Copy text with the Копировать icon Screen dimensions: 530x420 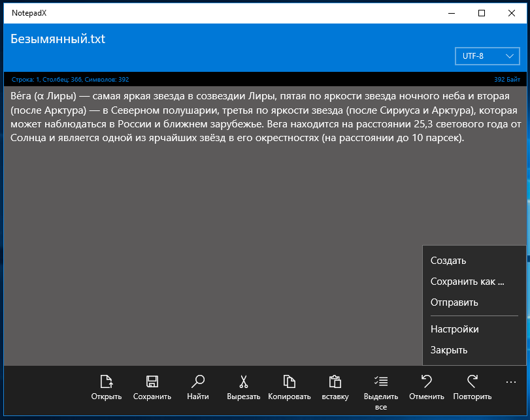[290, 382]
